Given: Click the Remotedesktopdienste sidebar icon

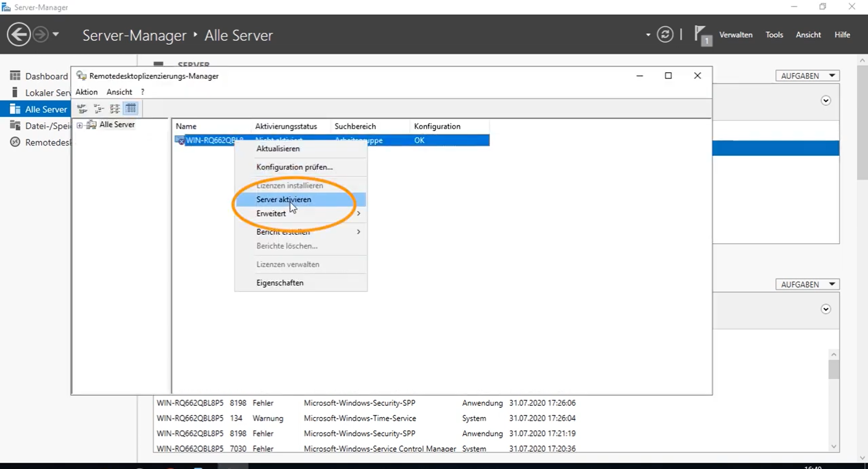Looking at the screenshot, I should tap(15, 142).
